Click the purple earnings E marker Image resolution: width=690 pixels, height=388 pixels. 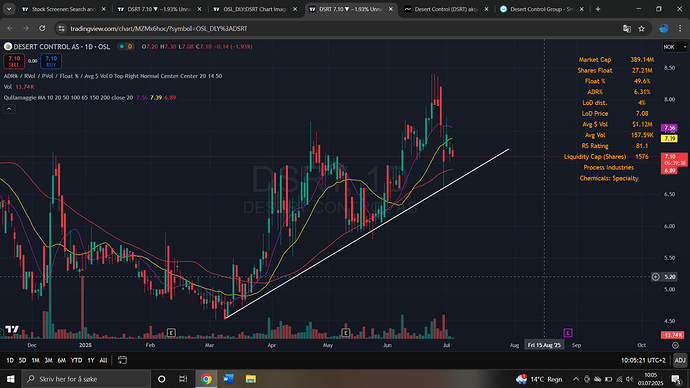[x=568, y=333]
